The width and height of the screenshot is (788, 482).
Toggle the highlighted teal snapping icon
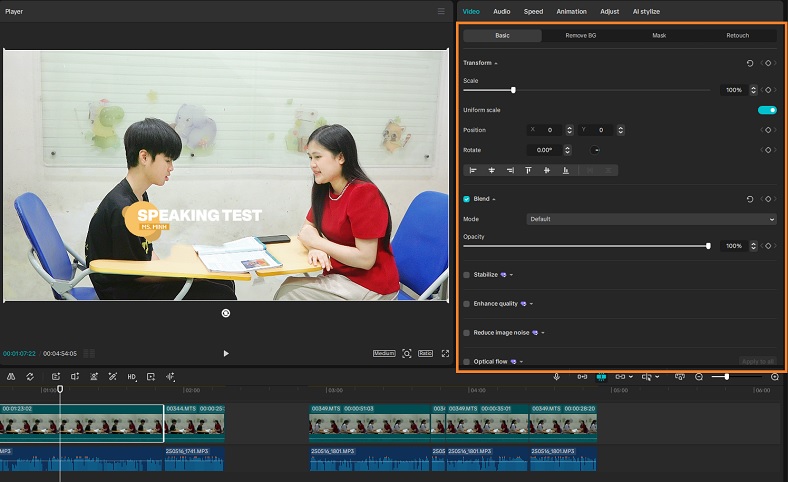tap(601, 376)
